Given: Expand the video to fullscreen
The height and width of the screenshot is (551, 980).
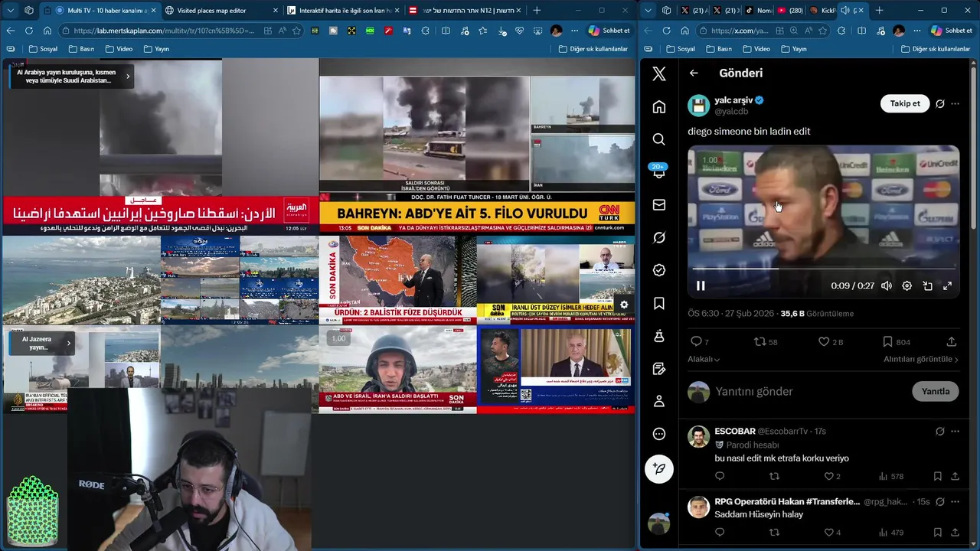Looking at the screenshot, I should tap(947, 286).
